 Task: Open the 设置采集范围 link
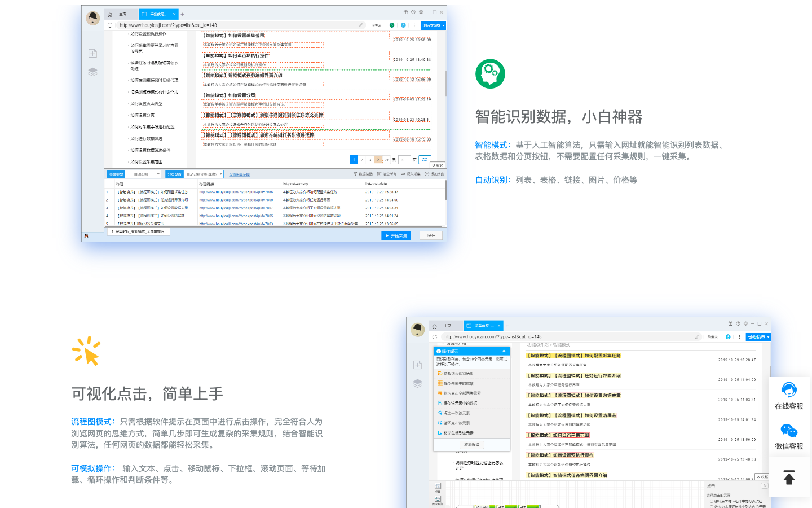239,174
